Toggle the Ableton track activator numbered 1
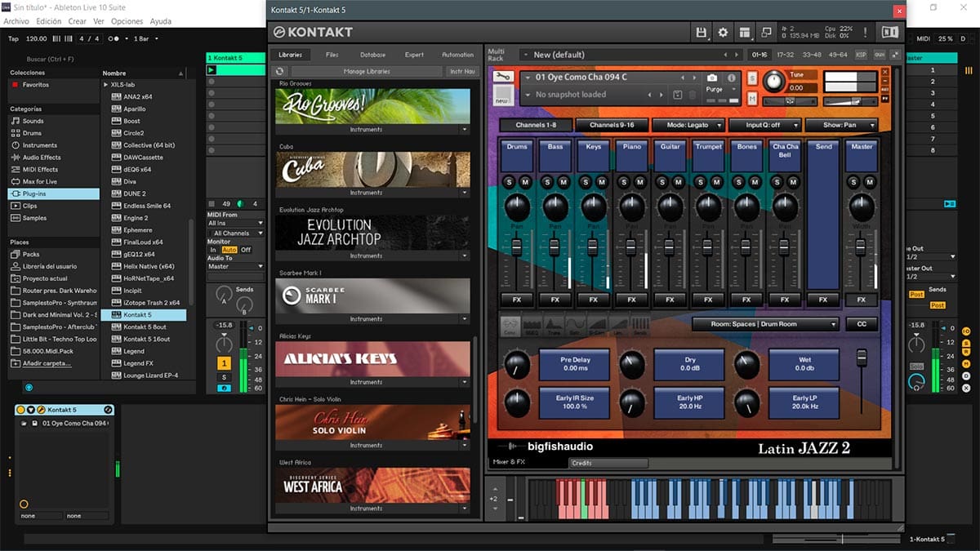Screen dimensions: 980x551 click(224, 362)
